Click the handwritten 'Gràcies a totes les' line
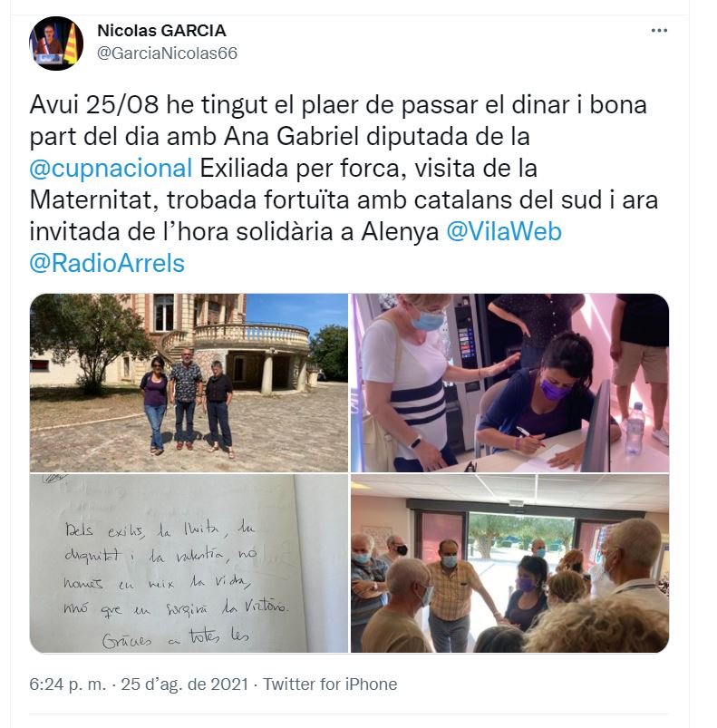Image resolution: width=717 pixels, height=728 pixels. pos(176,638)
